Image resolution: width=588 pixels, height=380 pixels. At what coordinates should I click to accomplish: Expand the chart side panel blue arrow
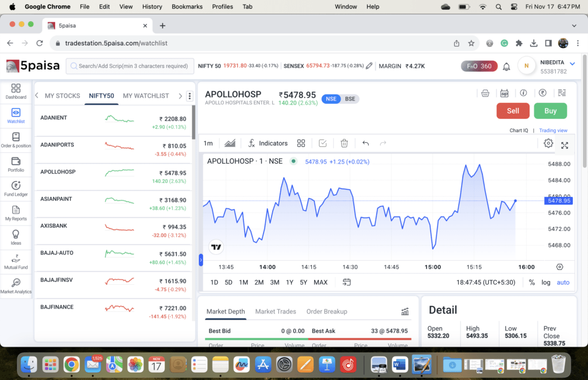click(201, 259)
